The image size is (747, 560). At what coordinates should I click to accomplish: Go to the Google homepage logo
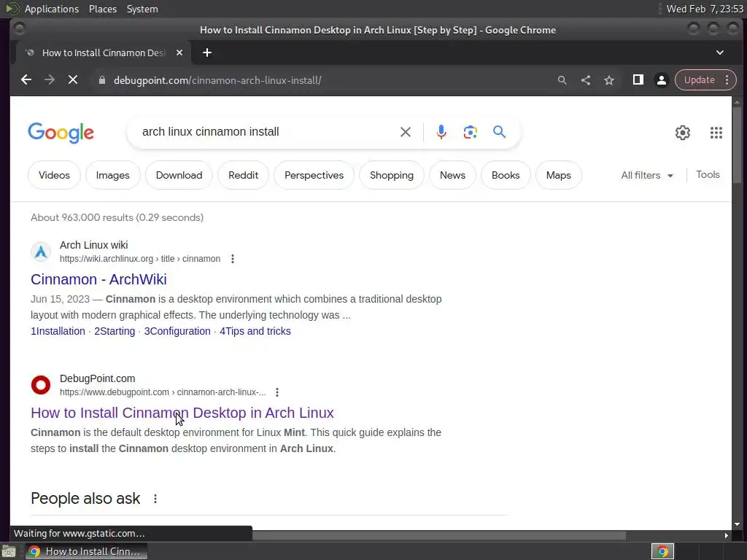tap(61, 133)
